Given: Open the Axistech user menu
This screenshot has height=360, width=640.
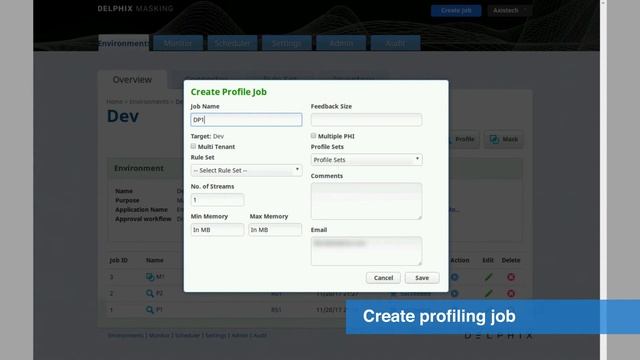Looking at the screenshot, I should pos(509,11).
